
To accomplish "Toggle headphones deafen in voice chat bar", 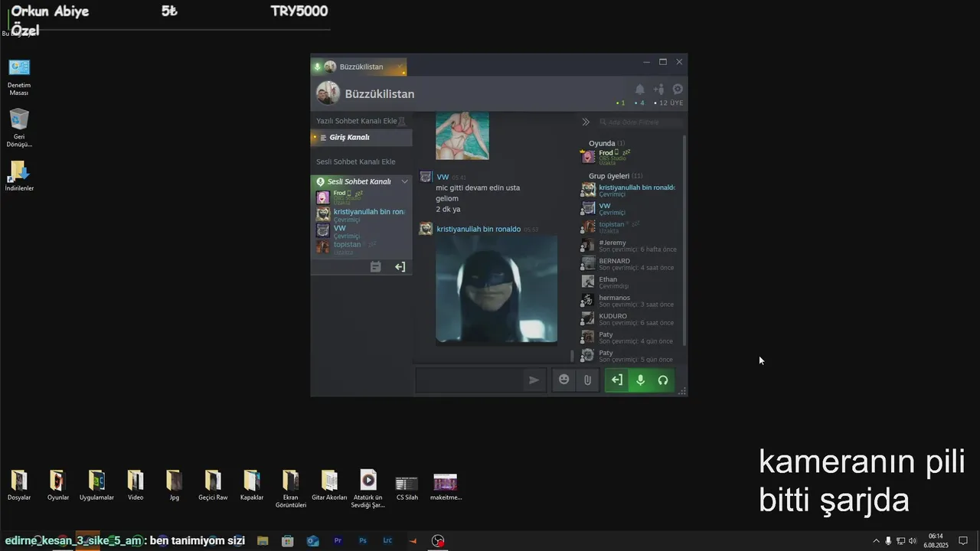I will (663, 380).
